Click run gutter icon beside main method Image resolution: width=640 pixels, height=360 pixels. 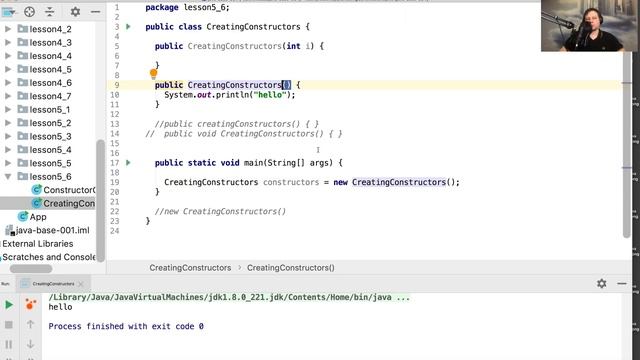tap(128, 163)
